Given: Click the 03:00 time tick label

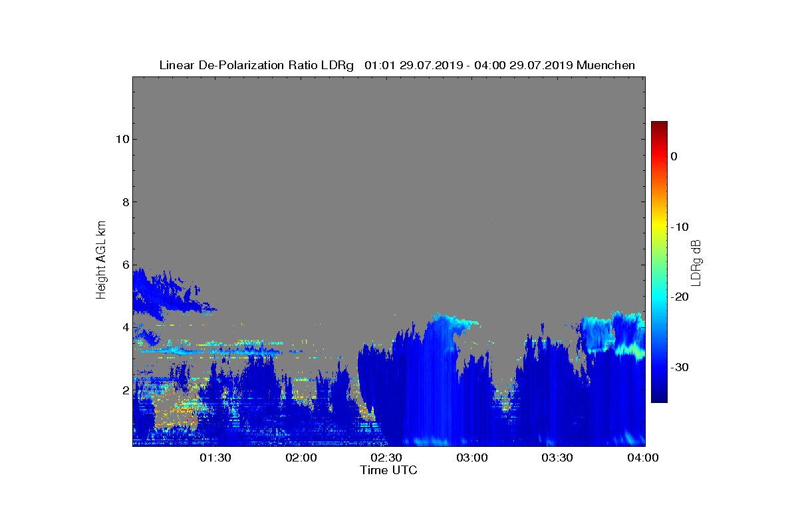Looking at the screenshot, I should point(472,458).
